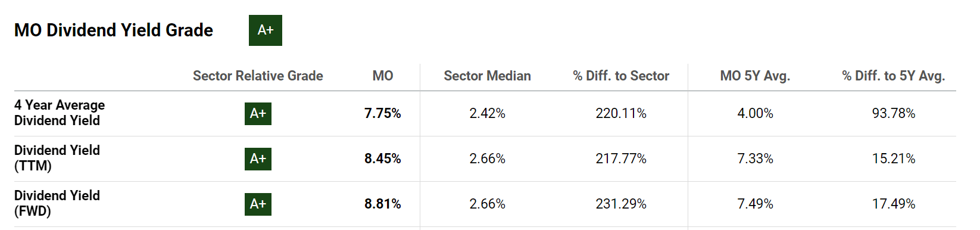Image resolution: width=980 pixels, height=230 pixels.
Task: Click the MO 5Y Avg. column header
Action: coord(755,76)
